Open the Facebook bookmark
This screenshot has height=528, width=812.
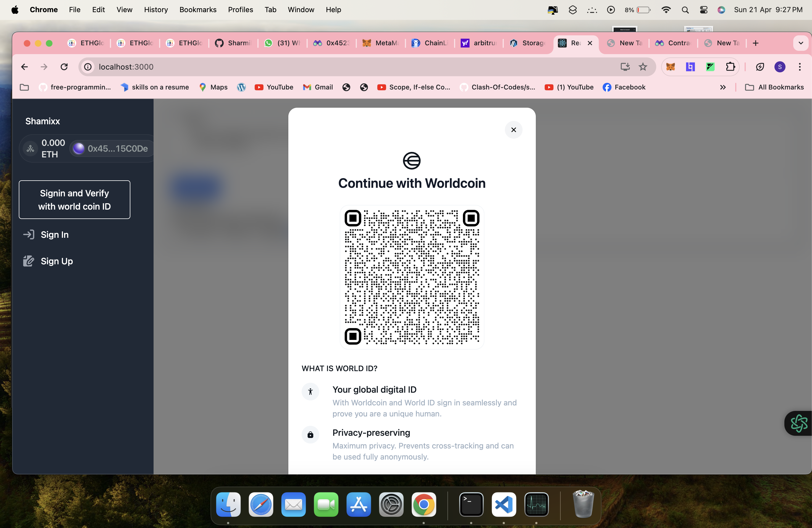[624, 87]
